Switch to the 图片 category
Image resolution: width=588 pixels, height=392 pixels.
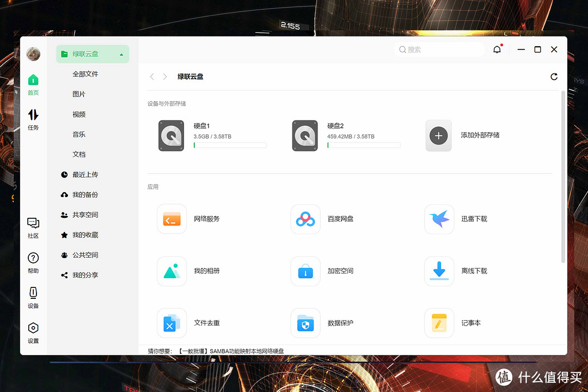(78, 94)
